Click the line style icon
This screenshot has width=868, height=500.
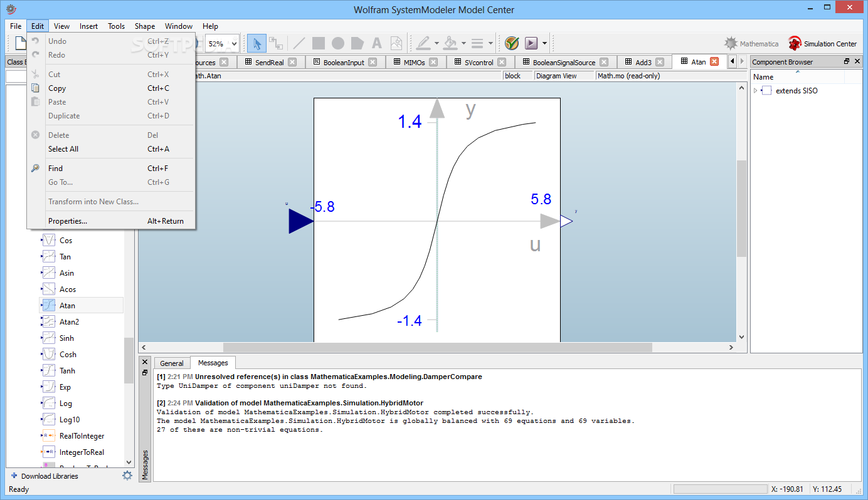477,43
